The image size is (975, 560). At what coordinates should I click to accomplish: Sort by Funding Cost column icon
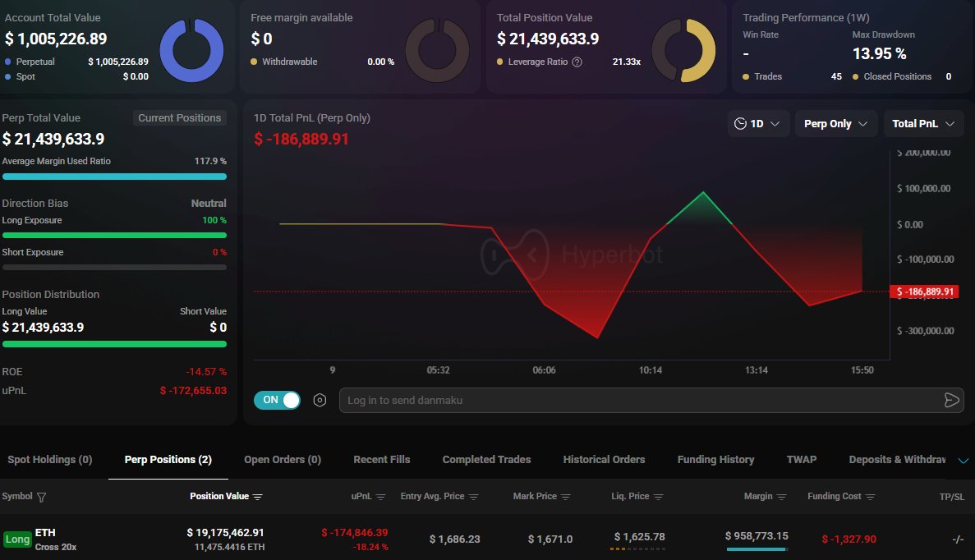coord(871,497)
